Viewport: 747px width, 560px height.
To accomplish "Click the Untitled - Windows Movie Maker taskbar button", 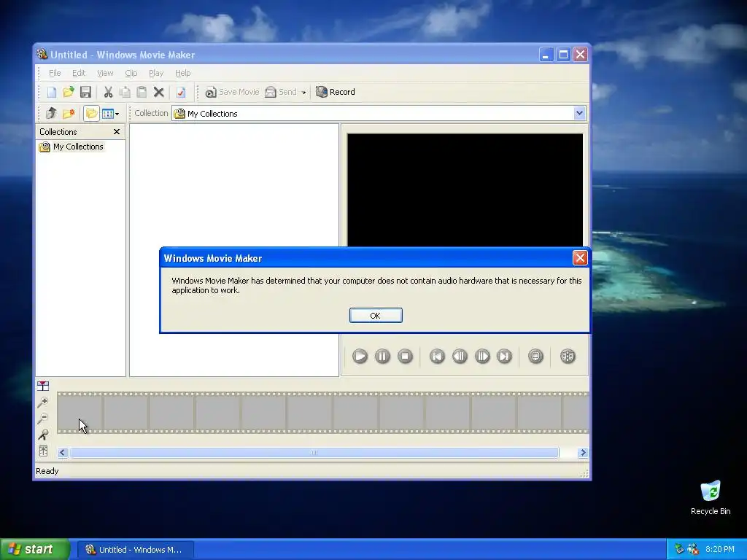I will point(135,550).
